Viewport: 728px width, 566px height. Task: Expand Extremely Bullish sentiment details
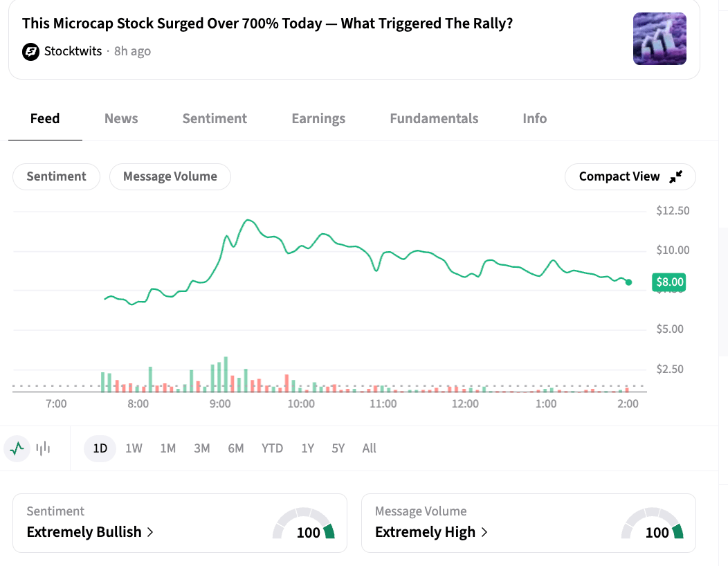coord(90,532)
